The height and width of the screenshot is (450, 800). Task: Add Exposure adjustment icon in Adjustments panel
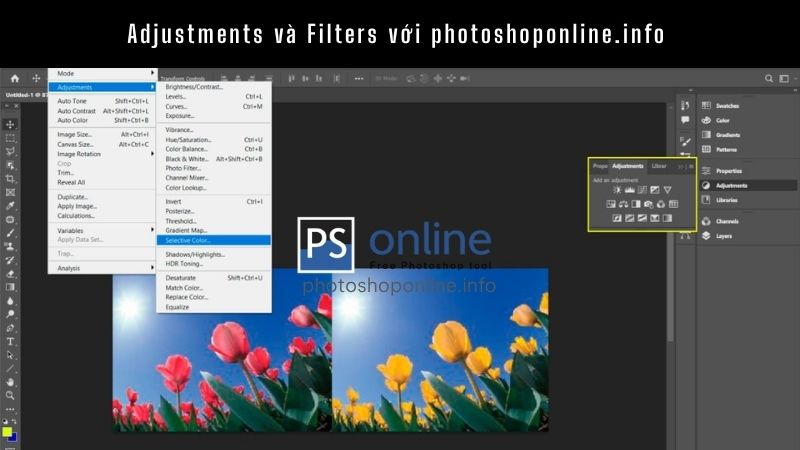coord(655,190)
